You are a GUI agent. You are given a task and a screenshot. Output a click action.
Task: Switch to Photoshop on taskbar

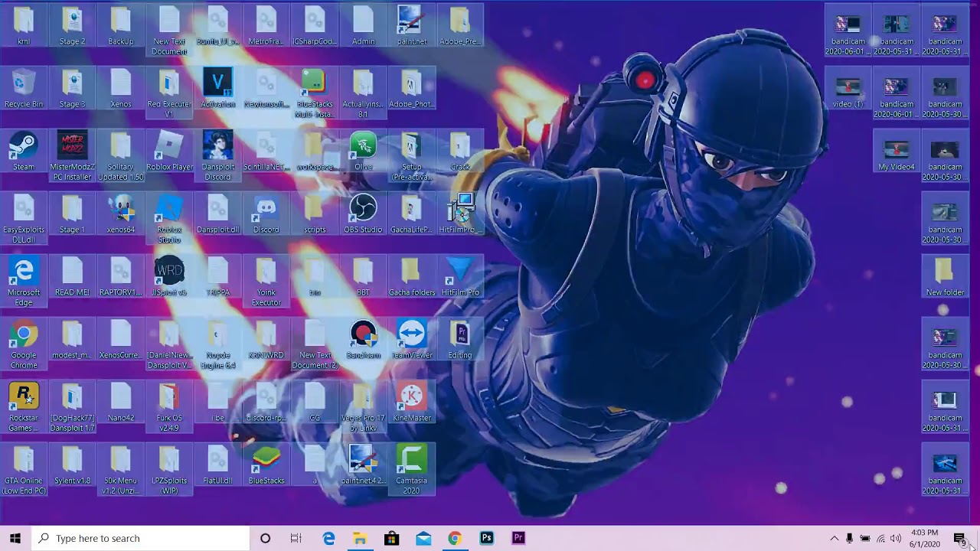pos(486,538)
